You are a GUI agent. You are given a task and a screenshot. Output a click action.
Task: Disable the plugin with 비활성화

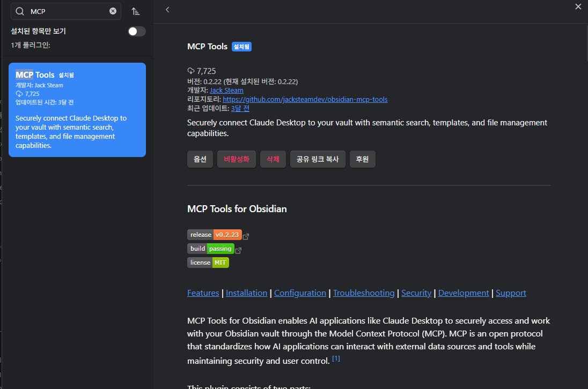[x=237, y=159]
